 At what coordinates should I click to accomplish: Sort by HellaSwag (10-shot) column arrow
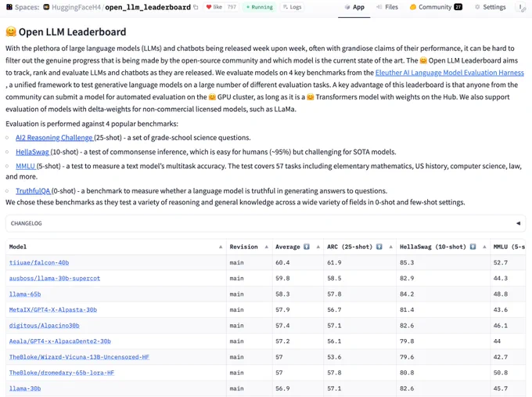coord(484,247)
